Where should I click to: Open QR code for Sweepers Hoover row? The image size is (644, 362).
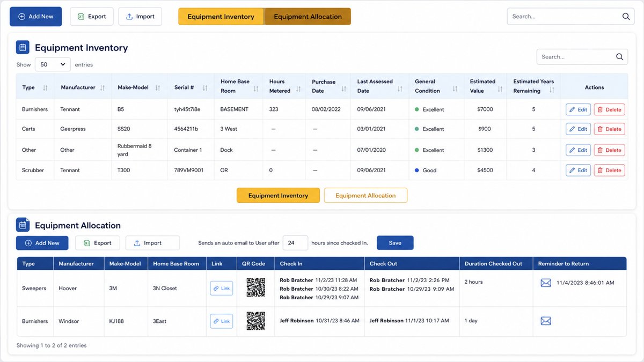pyautogui.click(x=256, y=287)
